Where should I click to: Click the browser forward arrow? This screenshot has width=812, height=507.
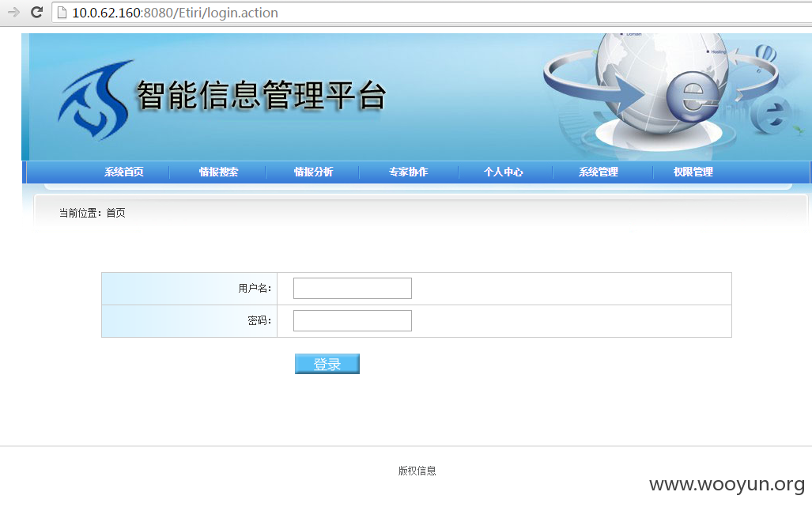pyautogui.click(x=13, y=12)
